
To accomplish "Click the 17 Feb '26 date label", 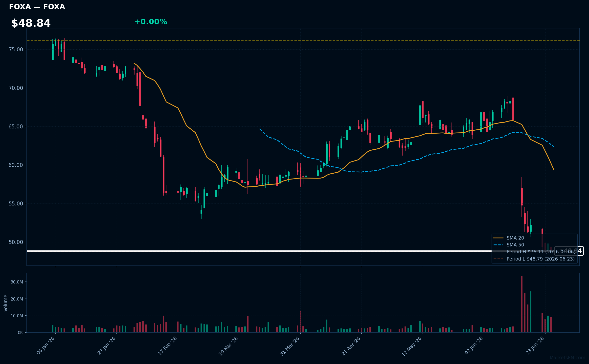I will pyautogui.click(x=168, y=346).
